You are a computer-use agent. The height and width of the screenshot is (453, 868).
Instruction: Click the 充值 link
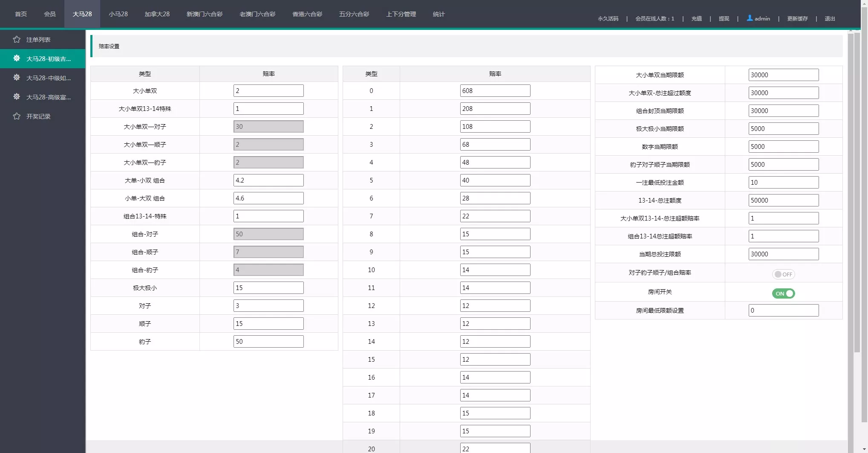point(696,19)
